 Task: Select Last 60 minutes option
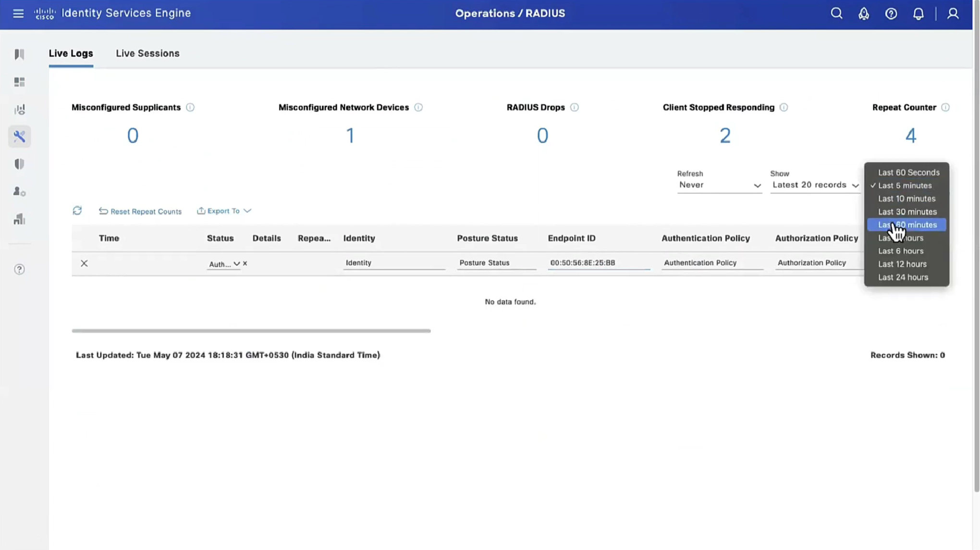point(907,225)
